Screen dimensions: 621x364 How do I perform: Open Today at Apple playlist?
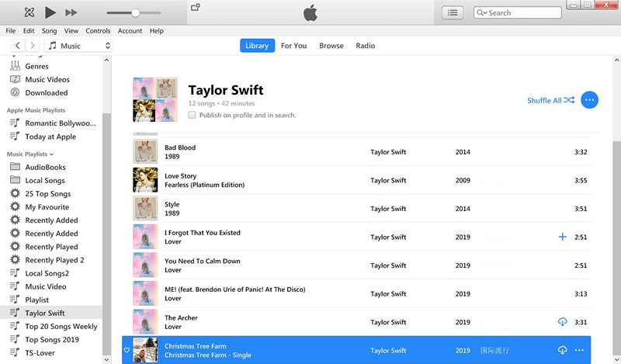coord(51,137)
